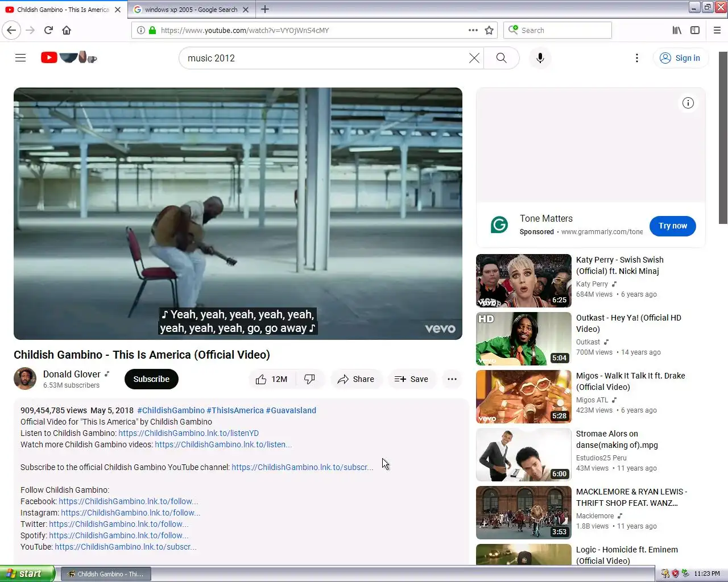728x582 pixels.
Task: Open the page actions three-dot menu
Action: click(x=473, y=30)
